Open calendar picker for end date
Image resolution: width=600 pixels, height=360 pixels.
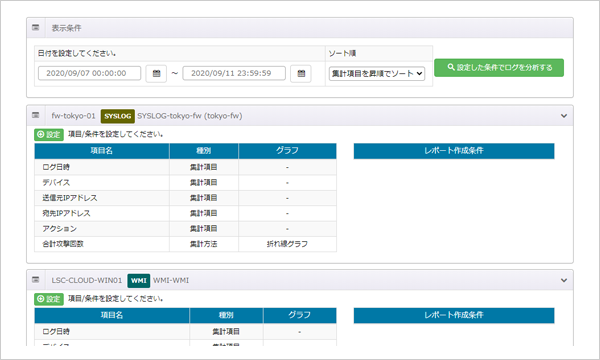tap(301, 73)
